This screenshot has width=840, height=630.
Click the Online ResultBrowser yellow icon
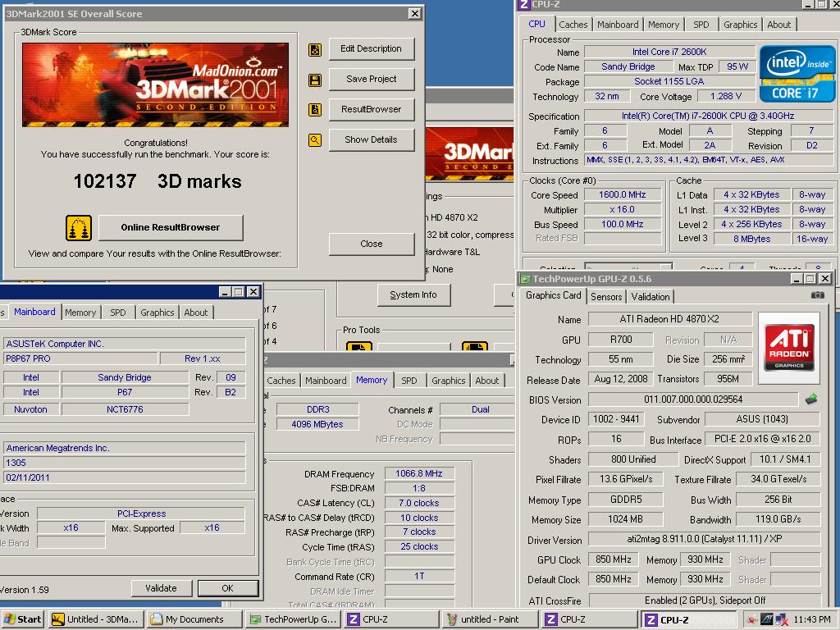click(x=79, y=228)
